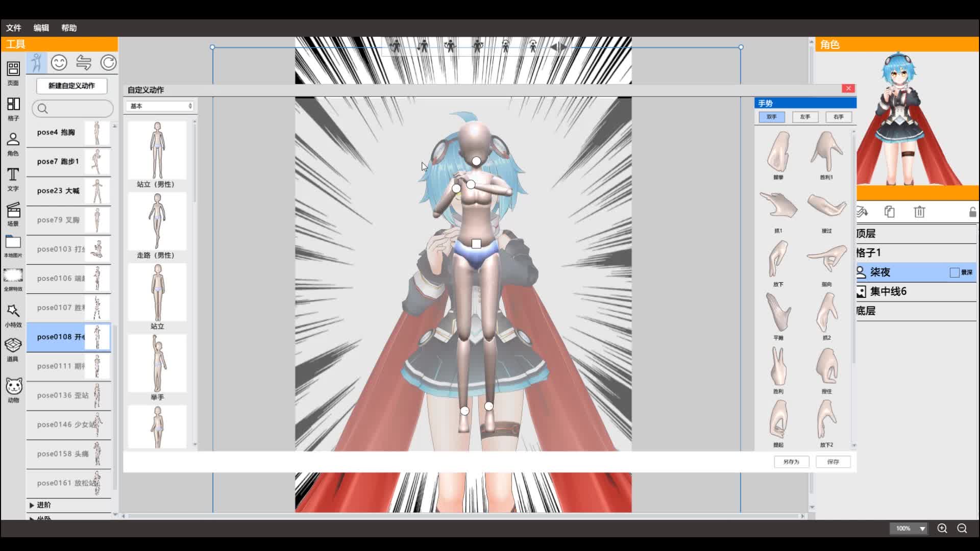Select the 左手 left hand option

coord(805,117)
